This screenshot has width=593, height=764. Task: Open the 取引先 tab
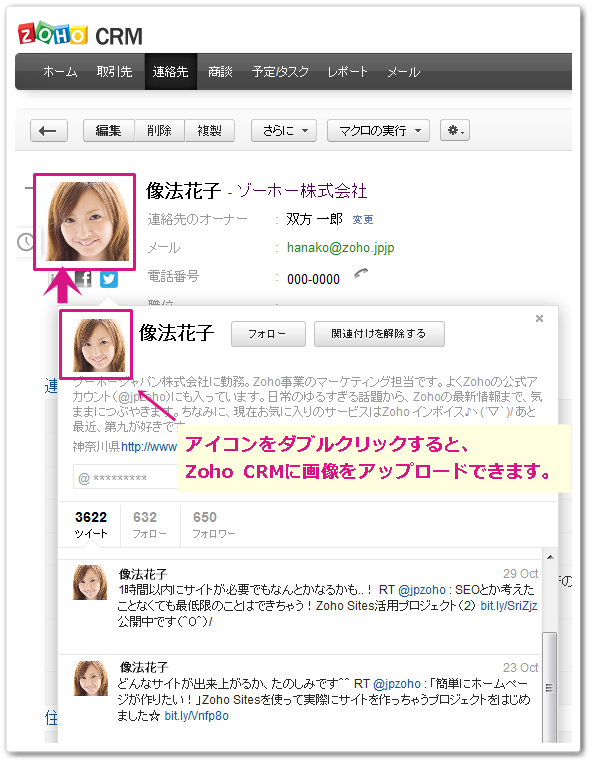[115, 72]
